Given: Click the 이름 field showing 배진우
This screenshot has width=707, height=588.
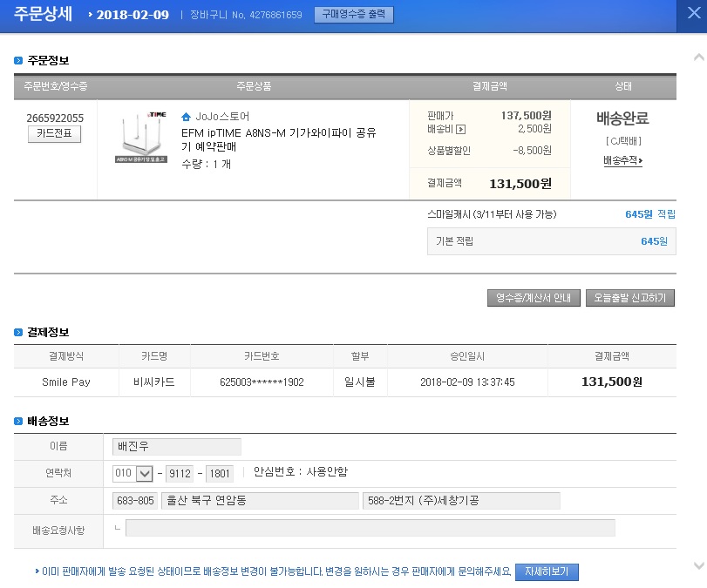Looking at the screenshot, I should point(176,447).
